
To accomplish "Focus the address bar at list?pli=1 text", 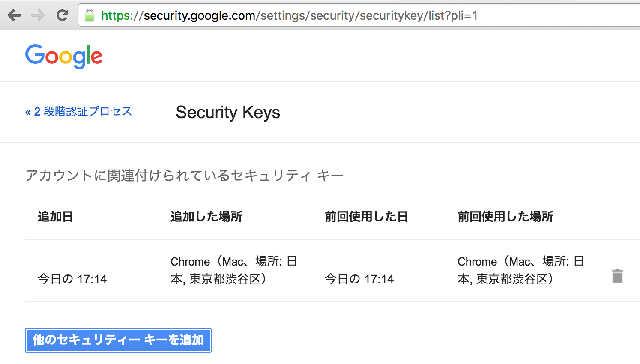I will pyautogui.click(x=453, y=15).
